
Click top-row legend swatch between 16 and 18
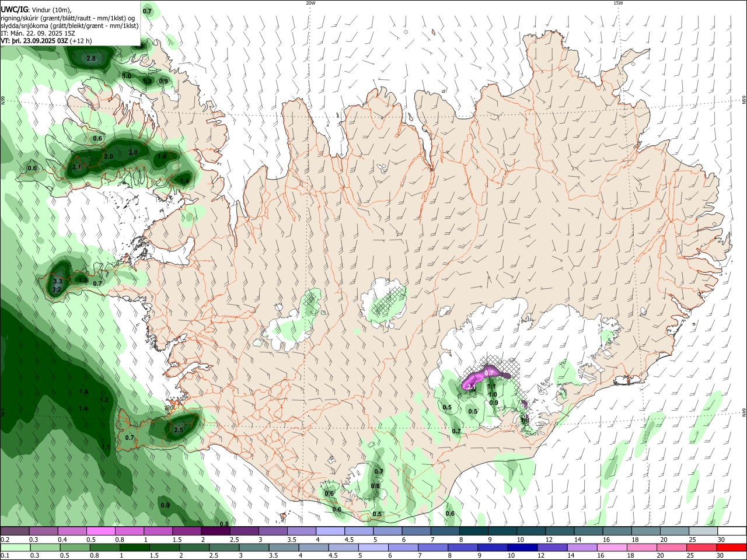coord(617,531)
